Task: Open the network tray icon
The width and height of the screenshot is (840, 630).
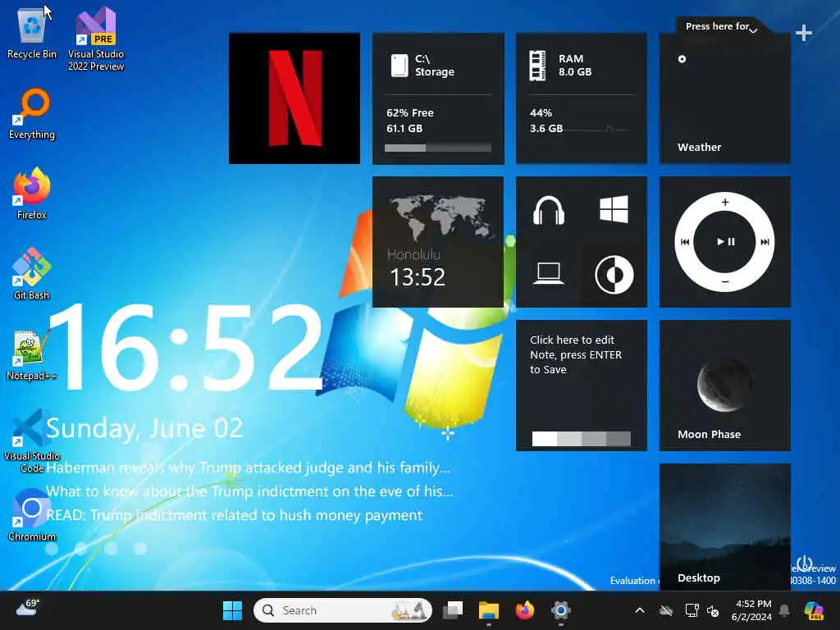Action: coord(692,610)
